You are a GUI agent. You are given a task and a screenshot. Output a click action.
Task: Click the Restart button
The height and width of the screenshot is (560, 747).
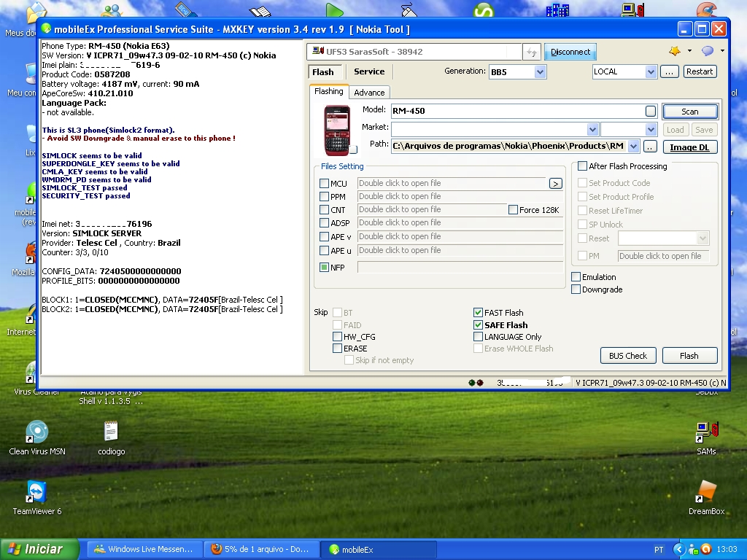[700, 71]
